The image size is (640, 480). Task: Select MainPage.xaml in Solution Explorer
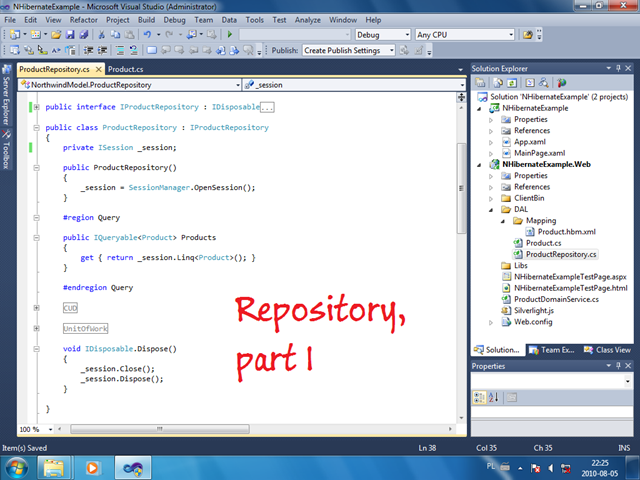pos(539,153)
